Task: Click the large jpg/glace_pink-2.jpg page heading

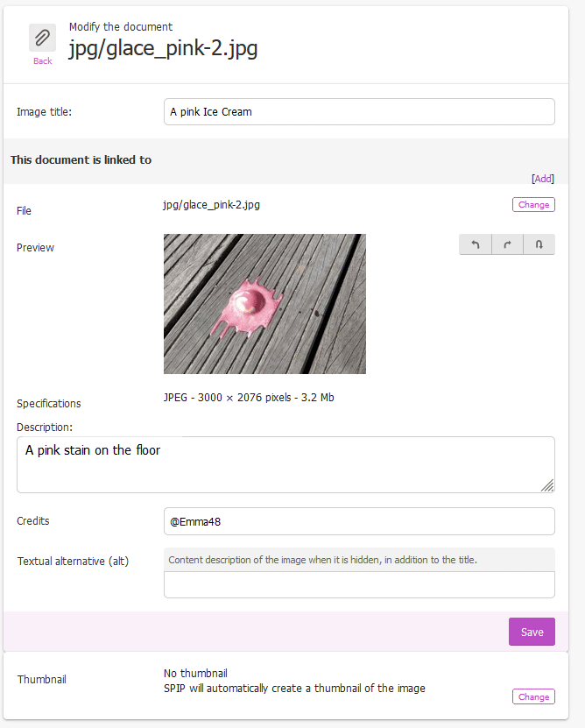Action: (x=163, y=49)
